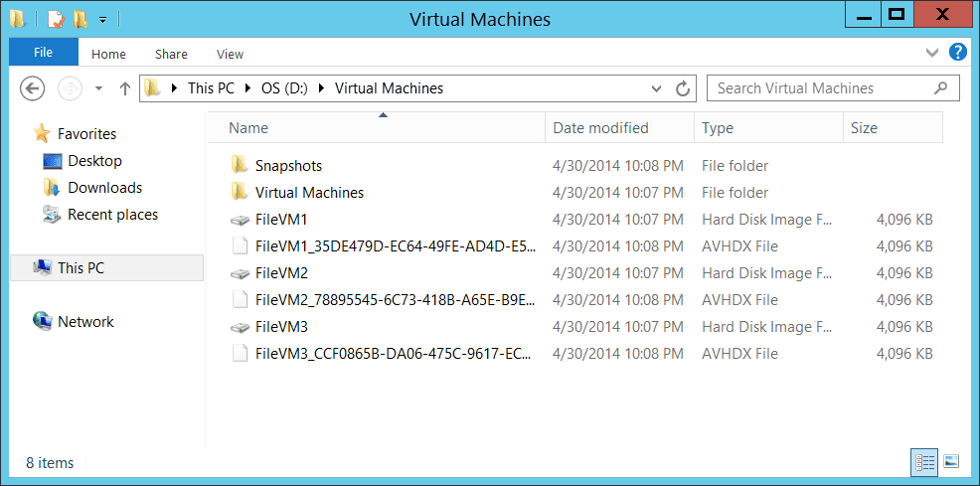Click the Up one level arrow
980x486 pixels.
tap(124, 88)
